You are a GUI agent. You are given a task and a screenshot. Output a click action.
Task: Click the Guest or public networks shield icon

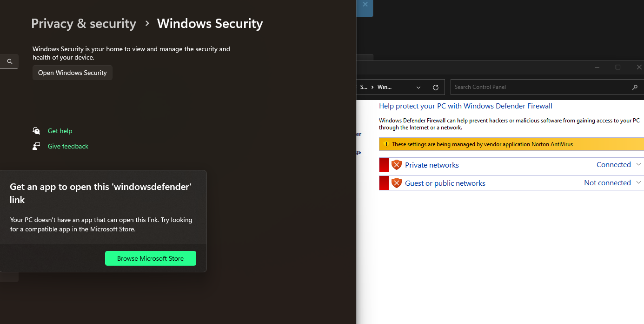pos(396,183)
